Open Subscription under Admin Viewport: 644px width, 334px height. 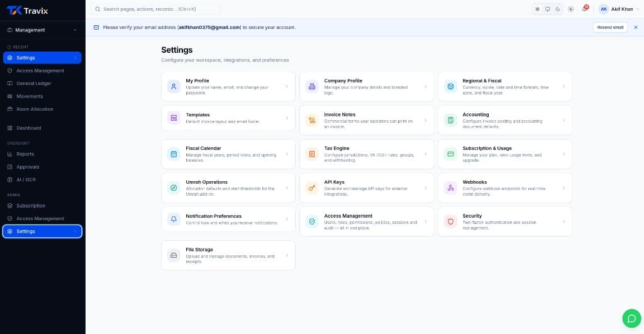[x=42, y=206]
